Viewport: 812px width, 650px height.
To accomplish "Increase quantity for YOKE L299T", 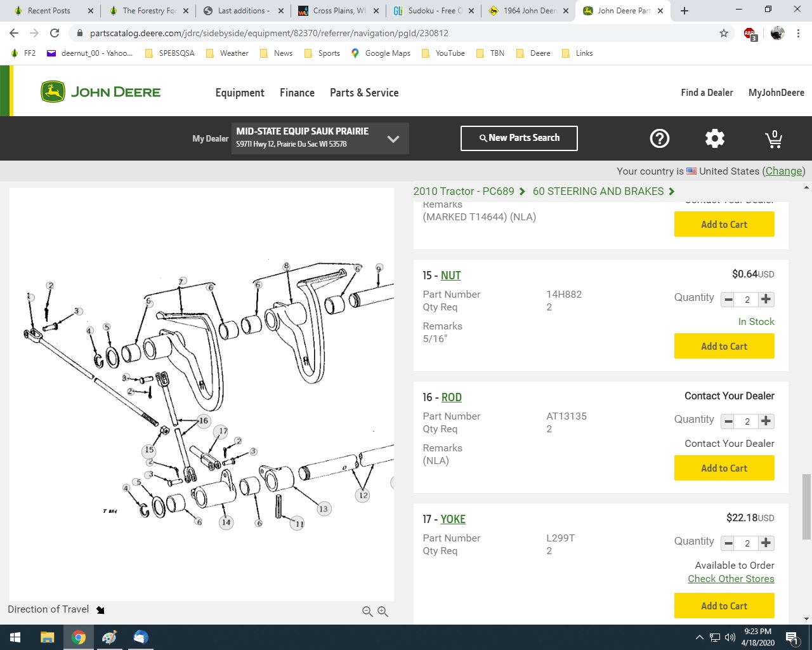I will point(766,543).
